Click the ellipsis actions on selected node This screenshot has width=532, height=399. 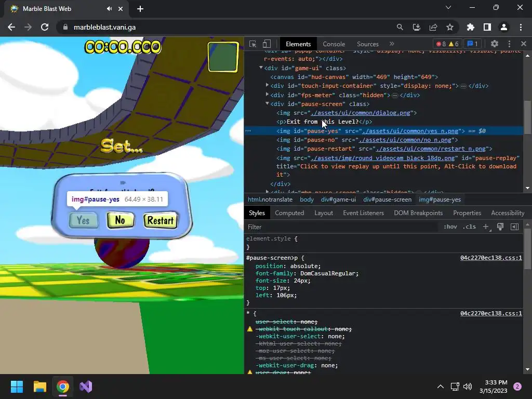click(x=248, y=131)
